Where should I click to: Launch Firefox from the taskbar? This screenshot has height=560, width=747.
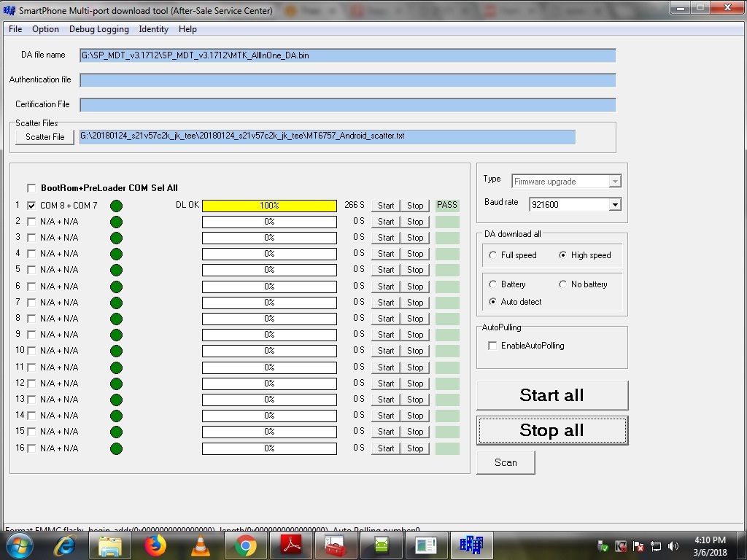pyautogui.click(x=155, y=545)
